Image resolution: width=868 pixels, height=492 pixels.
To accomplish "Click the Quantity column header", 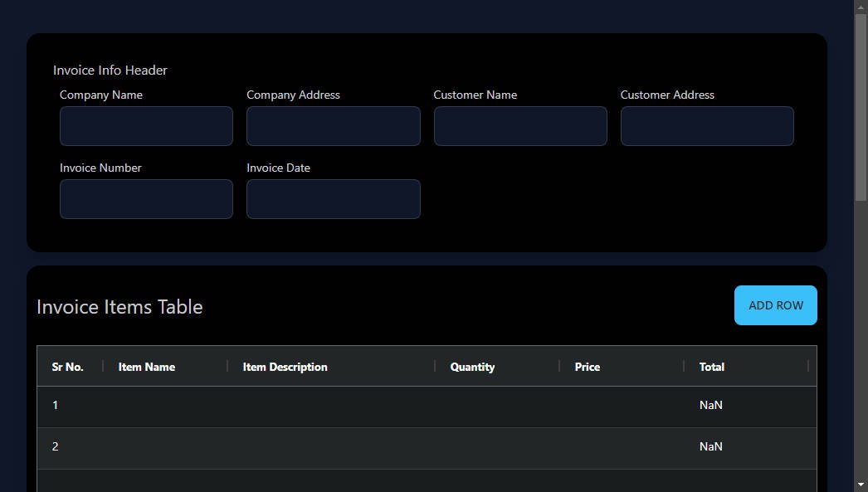I will (x=472, y=367).
